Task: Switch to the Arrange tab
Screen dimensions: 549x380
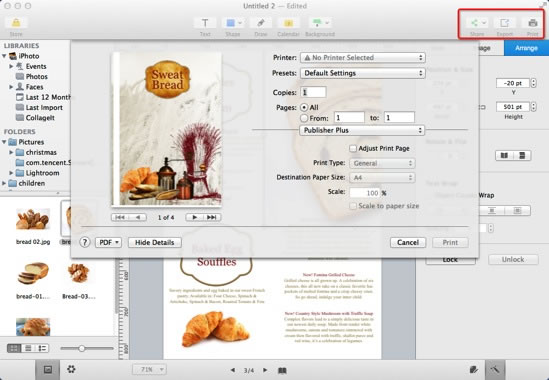Action: tap(526, 48)
